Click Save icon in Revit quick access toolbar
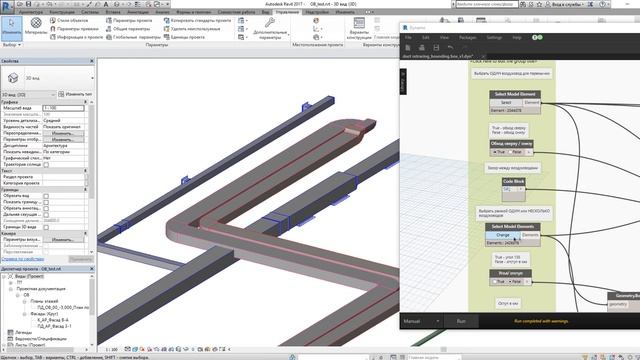Image resolution: width=640 pixels, height=360 pixels. point(29,4)
